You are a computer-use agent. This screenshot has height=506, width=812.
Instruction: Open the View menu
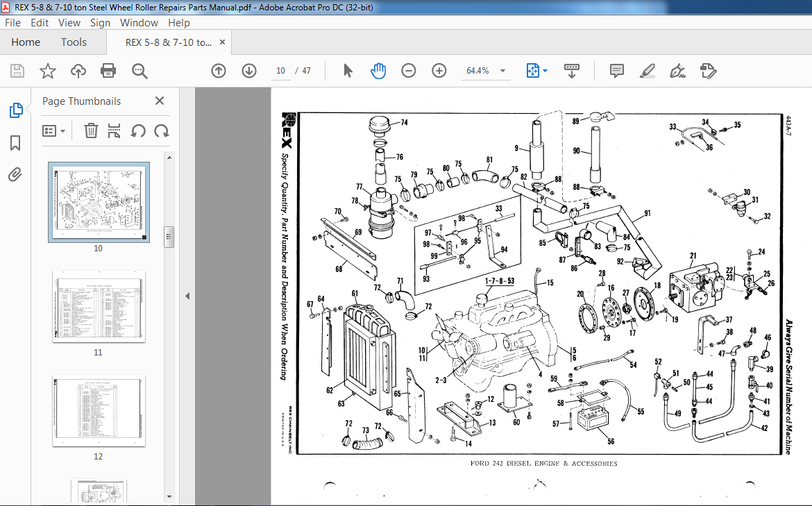(69, 23)
